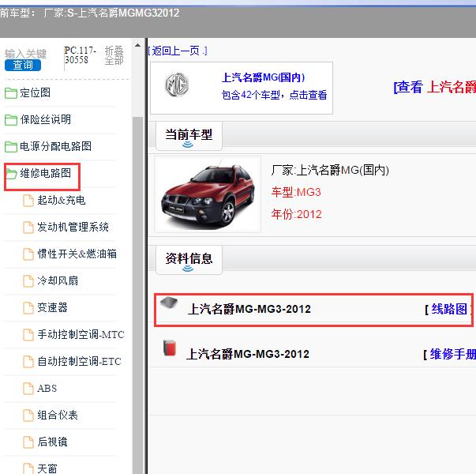Click 折叠全部 to collapse all
Screen dimensions: 476x474
click(x=114, y=55)
